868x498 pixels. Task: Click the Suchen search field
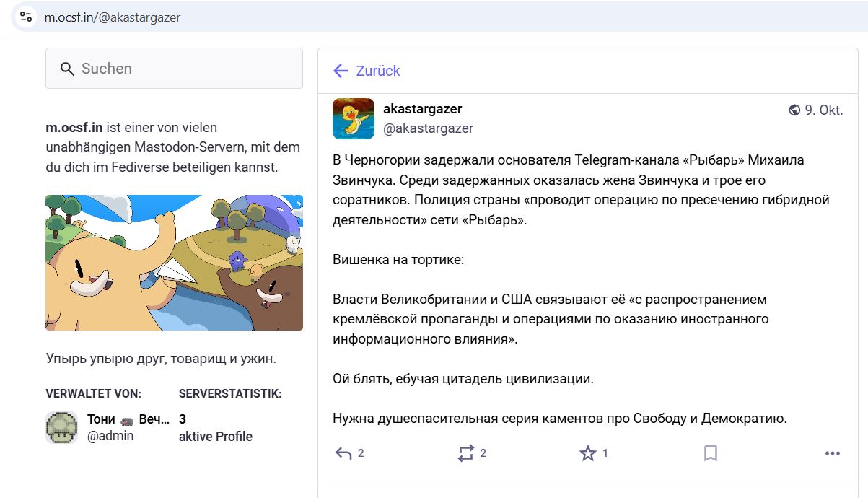(174, 69)
